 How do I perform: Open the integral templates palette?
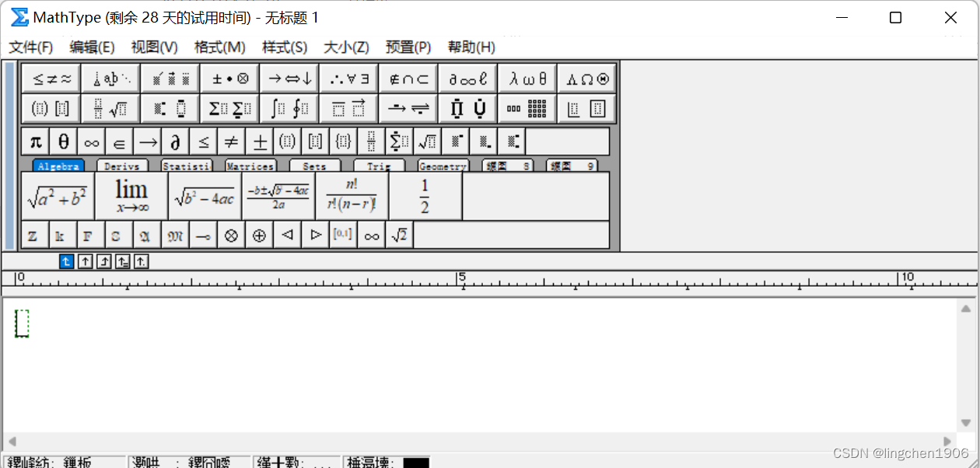tap(289, 108)
